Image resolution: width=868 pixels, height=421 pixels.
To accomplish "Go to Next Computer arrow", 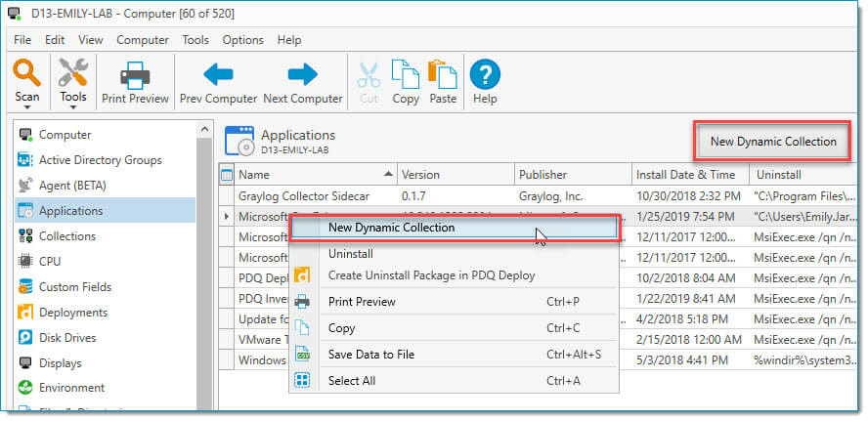I will point(302,74).
